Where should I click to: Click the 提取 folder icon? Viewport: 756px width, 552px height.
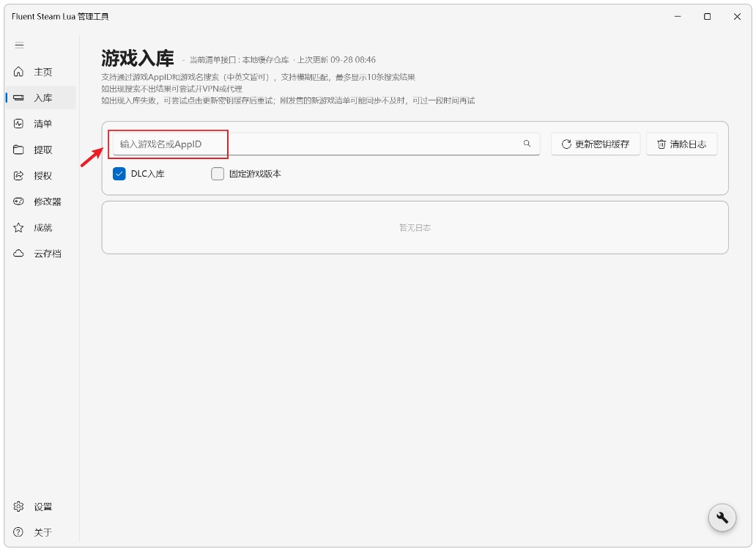(x=18, y=150)
